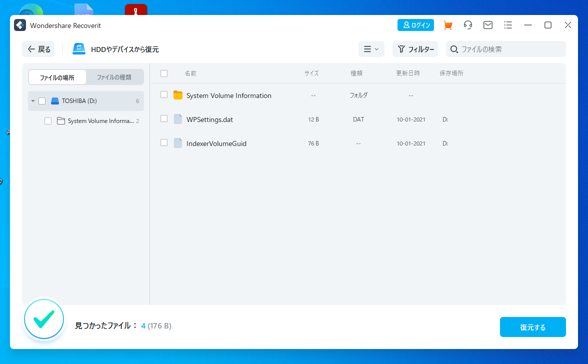Screen dimensions: 588x364
Task: Open the menu list icon
Action: click(x=508, y=24)
